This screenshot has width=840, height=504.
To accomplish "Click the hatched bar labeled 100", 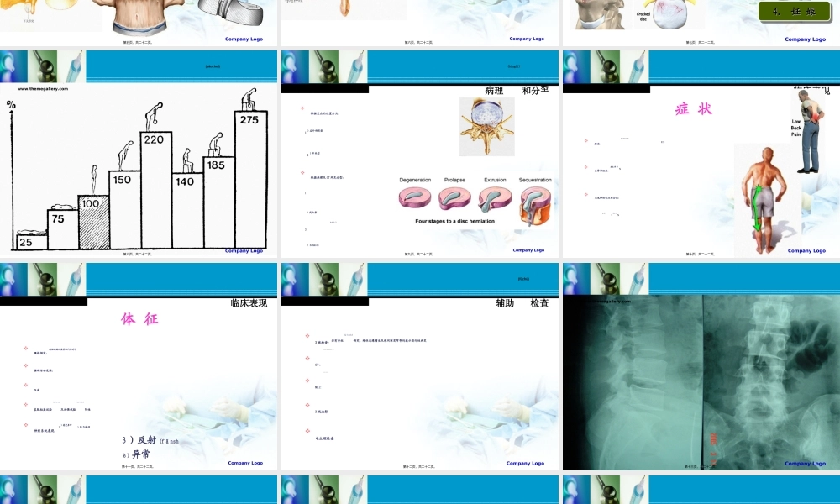I will [x=94, y=222].
